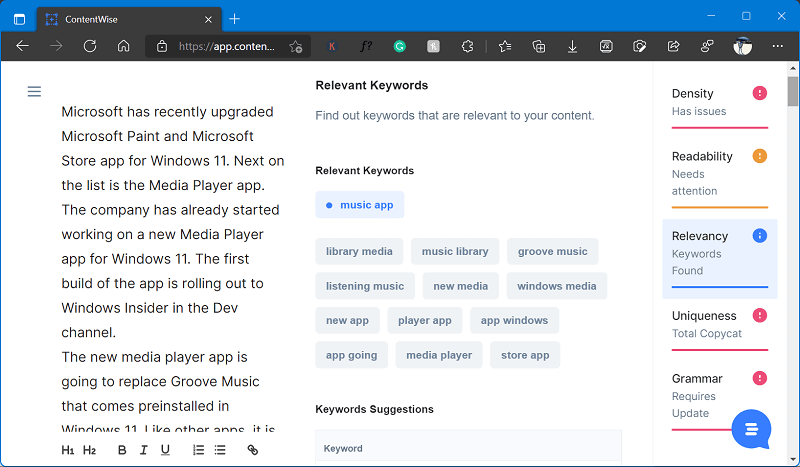This screenshot has width=800, height=467.
Task: Select the 'library media' keyword chip
Action: point(359,251)
